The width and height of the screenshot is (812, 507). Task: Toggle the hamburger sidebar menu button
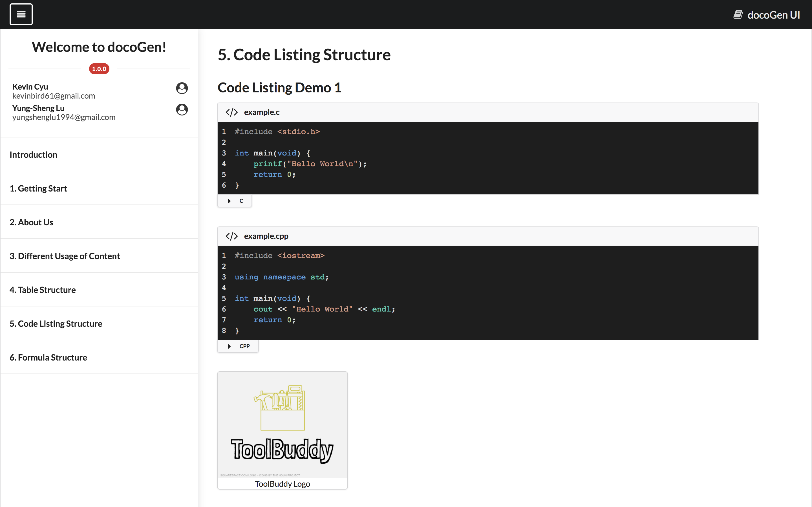[x=21, y=14]
